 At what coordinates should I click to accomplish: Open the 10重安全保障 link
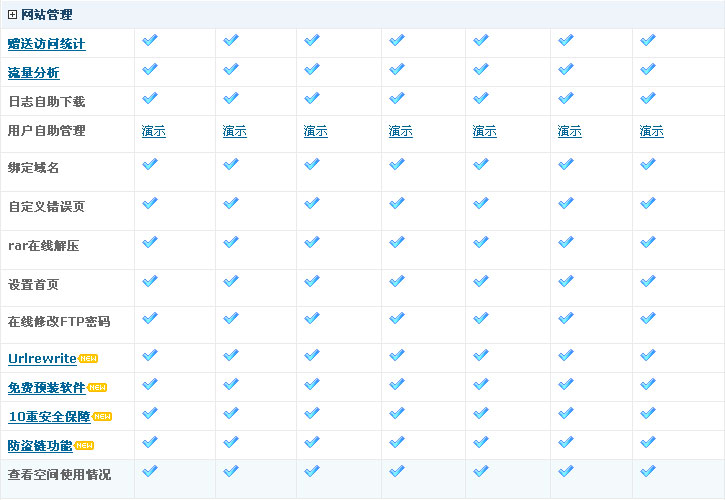pos(49,417)
